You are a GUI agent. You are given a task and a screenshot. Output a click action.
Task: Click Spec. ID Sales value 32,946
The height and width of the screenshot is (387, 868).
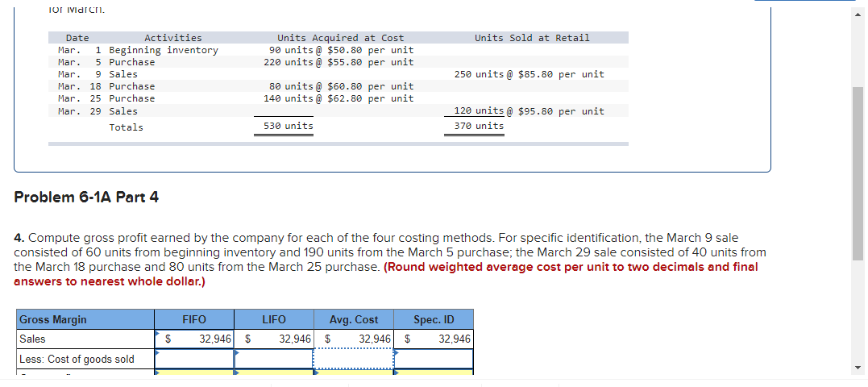[x=455, y=339]
